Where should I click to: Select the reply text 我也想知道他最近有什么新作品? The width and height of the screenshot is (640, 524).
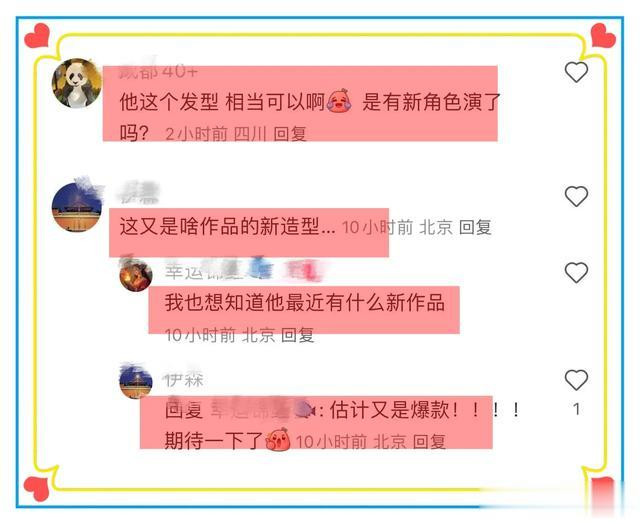coord(305,303)
